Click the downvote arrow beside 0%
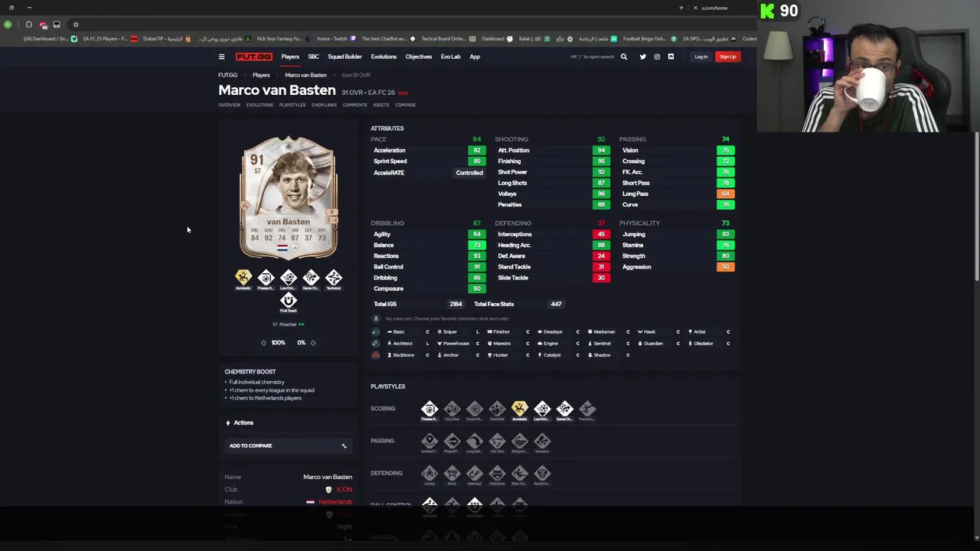The width and height of the screenshot is (980, 551). point(312,343)
